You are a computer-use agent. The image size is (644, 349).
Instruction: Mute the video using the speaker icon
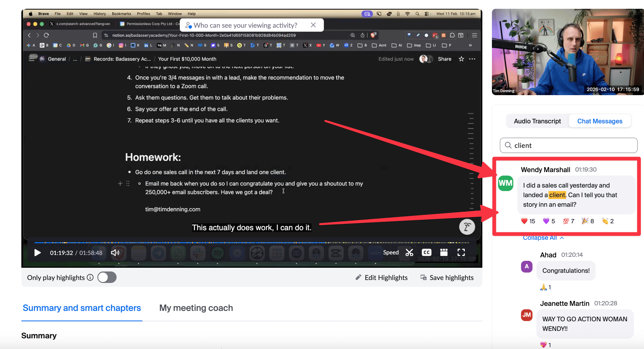[x=115, y=253]
